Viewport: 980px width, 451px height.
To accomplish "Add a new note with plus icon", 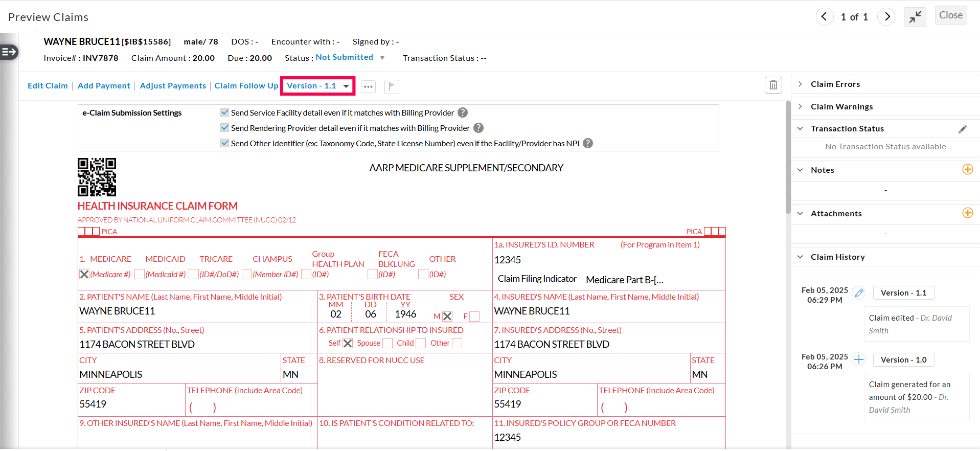I will (x=967, y=170).
